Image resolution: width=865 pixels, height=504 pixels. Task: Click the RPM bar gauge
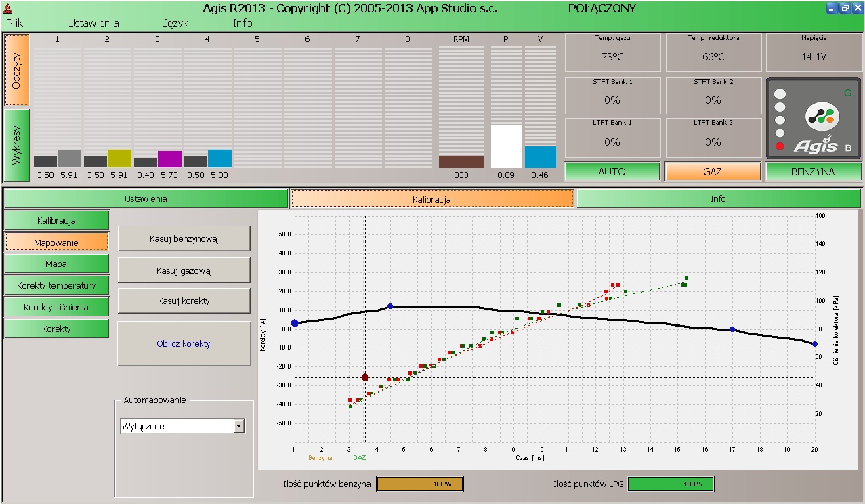coord(461,162)
